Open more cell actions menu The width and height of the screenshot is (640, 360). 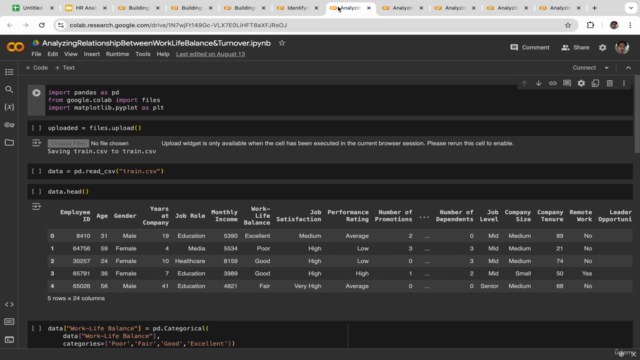click(x=624, y=83)
